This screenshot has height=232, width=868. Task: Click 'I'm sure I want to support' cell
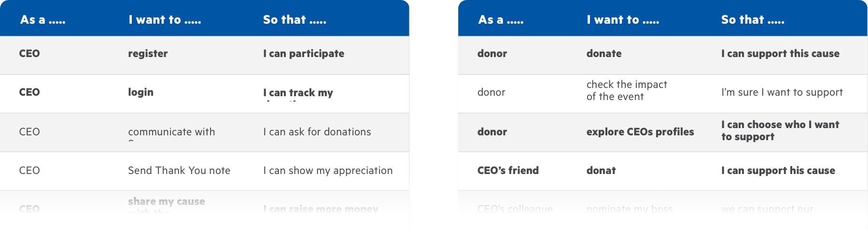click(x=782, y=92)
